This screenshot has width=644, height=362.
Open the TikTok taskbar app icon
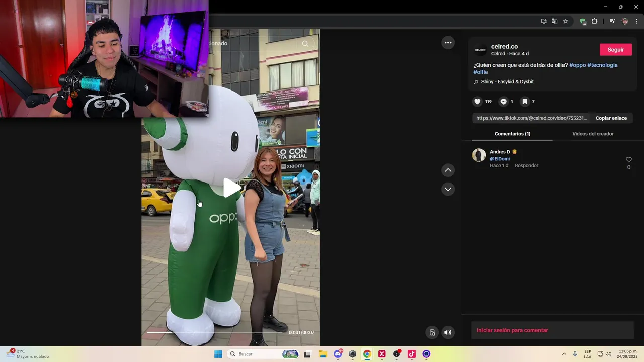(412, 354)
